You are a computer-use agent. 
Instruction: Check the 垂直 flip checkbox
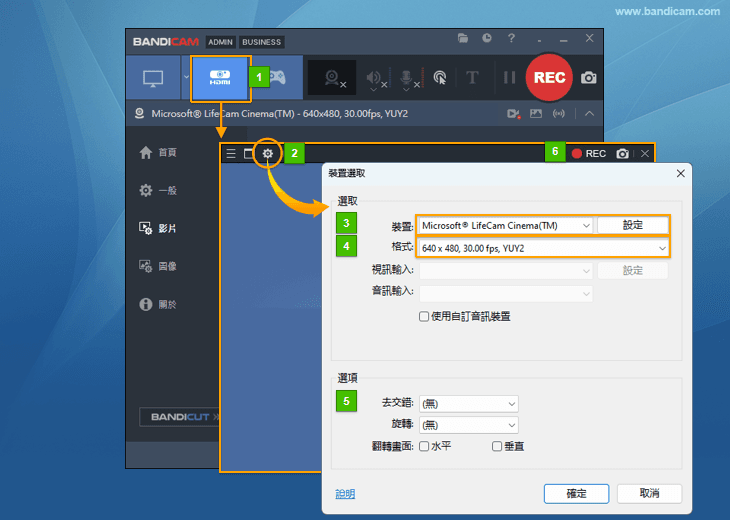coord(497,446)
